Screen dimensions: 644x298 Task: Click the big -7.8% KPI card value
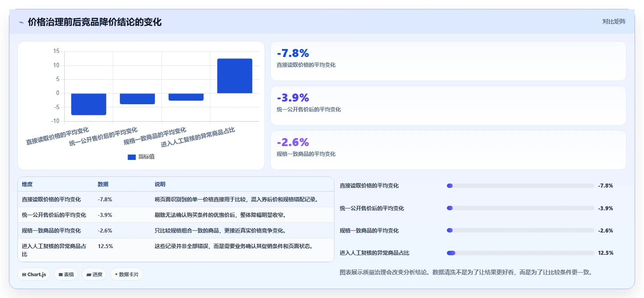[293, 53]
